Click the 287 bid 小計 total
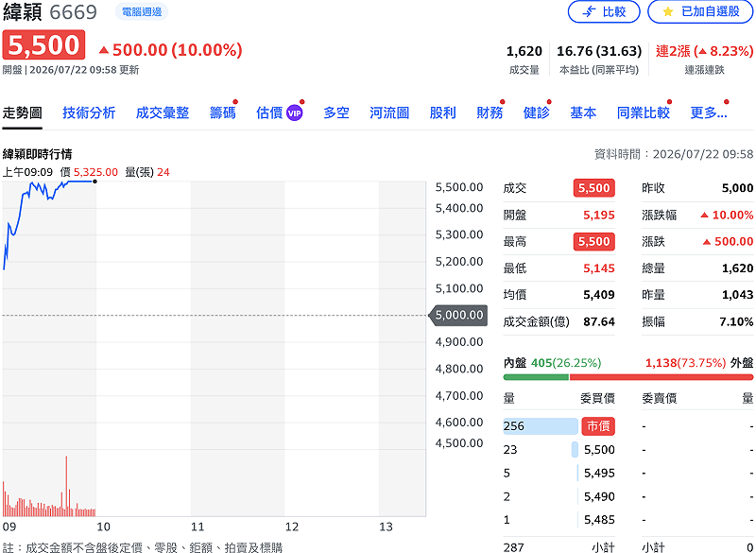This screenshot has width=756, height=553. 513,547
